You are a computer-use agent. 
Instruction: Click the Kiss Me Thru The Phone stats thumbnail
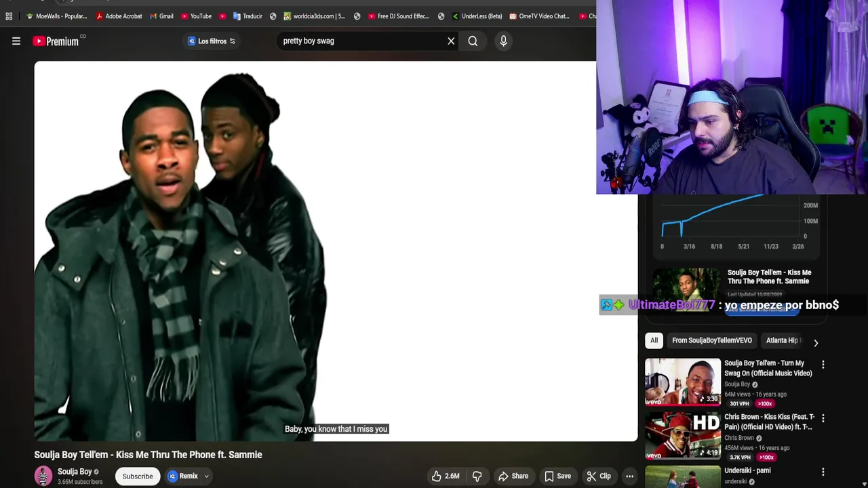pos(687,290)
